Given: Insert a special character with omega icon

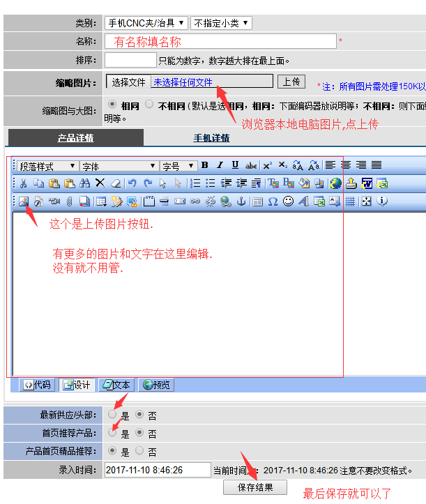Looking at the screenshot, I should 273,201.
